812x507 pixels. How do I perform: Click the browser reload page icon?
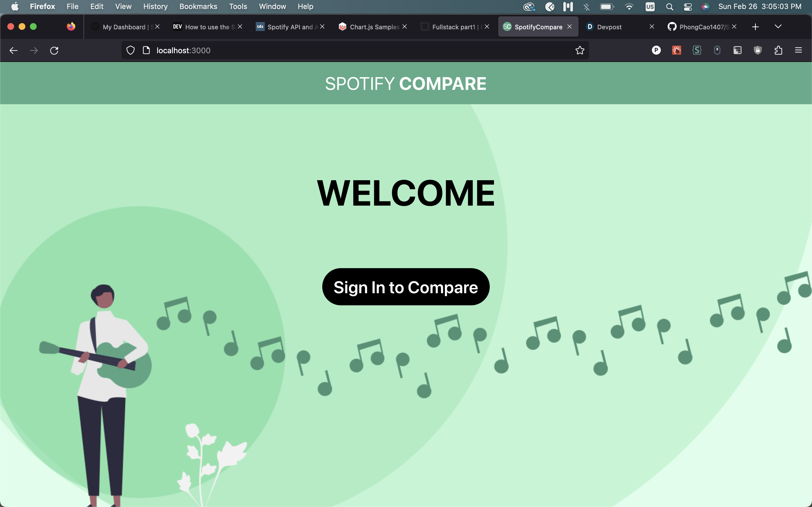point(54,51)
